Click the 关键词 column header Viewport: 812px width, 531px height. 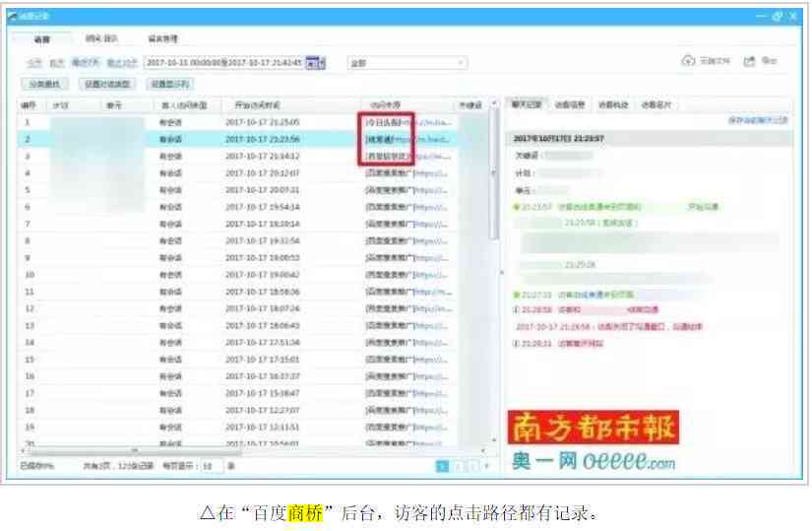(470, 105)
